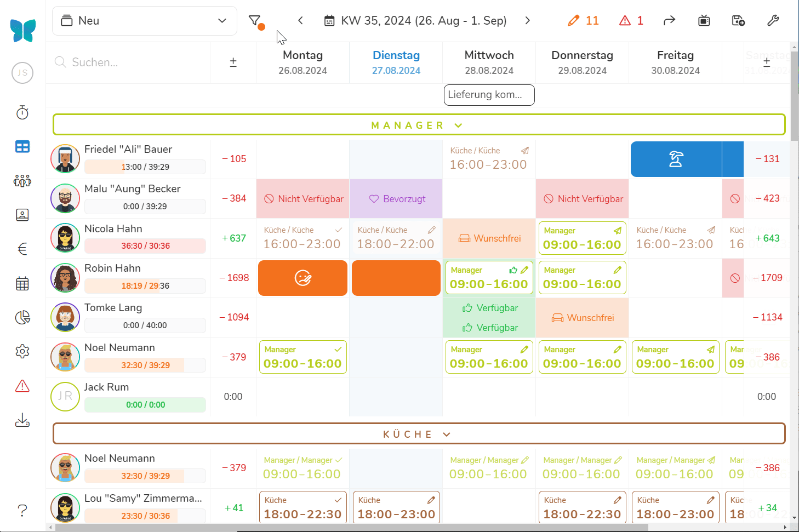
Task: Open the KW 35 week date picker
Action: click(415, 21)
